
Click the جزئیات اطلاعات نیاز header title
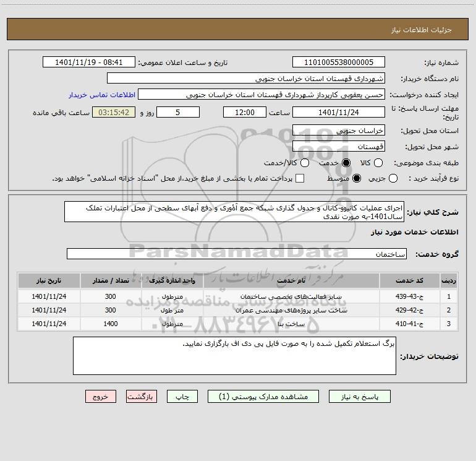422,30
